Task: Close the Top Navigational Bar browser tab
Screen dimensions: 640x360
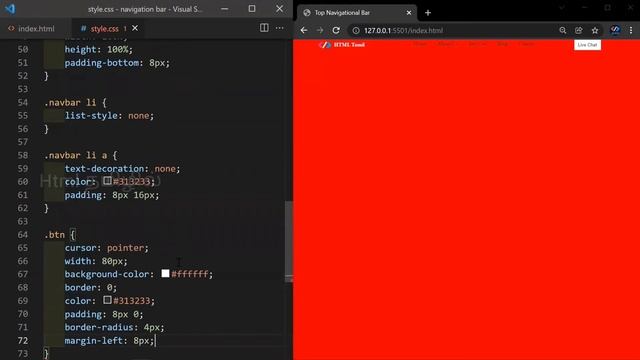Action: (409, 13)
